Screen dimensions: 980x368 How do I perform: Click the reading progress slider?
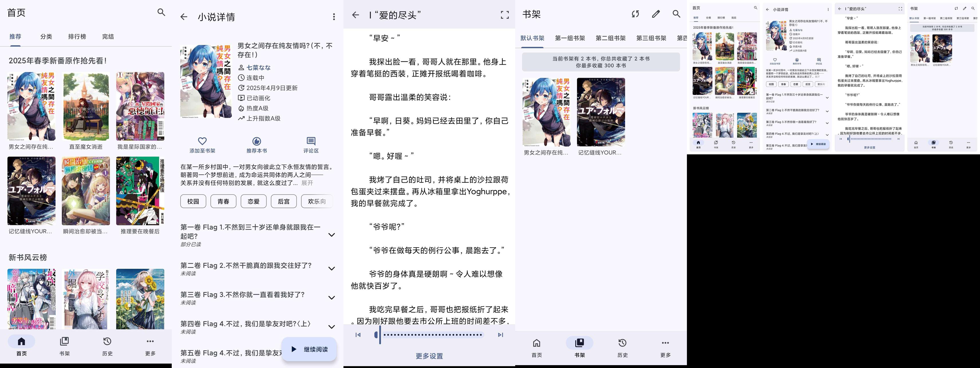pyautogui.click(x=430, y=335)
